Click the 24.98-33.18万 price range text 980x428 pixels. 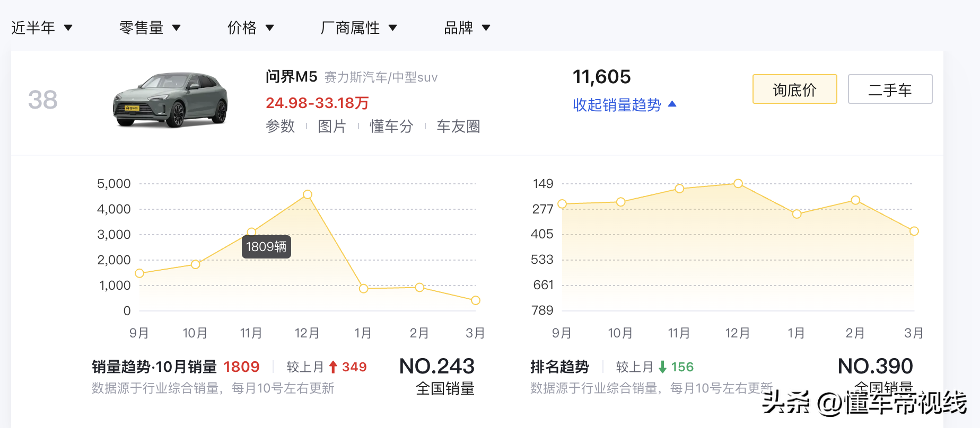click(x=317, y=103)
